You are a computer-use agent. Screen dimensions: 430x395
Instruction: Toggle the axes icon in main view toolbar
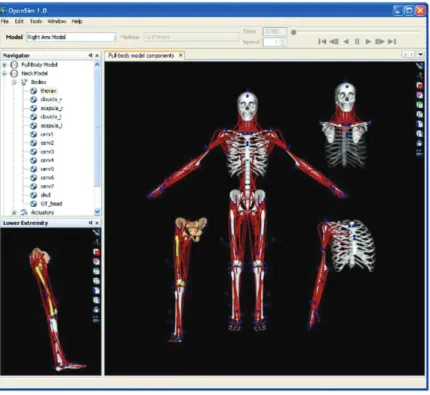pos(420,76)
